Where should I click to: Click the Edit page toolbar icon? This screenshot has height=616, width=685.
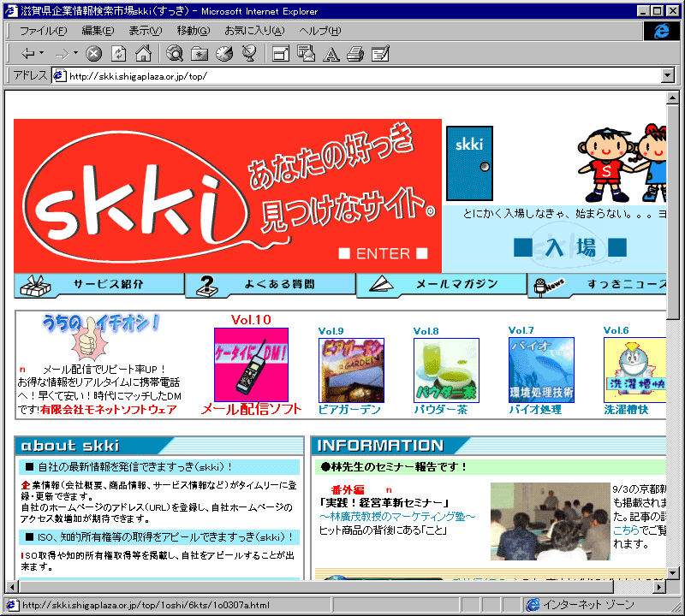tap(380, 54)
